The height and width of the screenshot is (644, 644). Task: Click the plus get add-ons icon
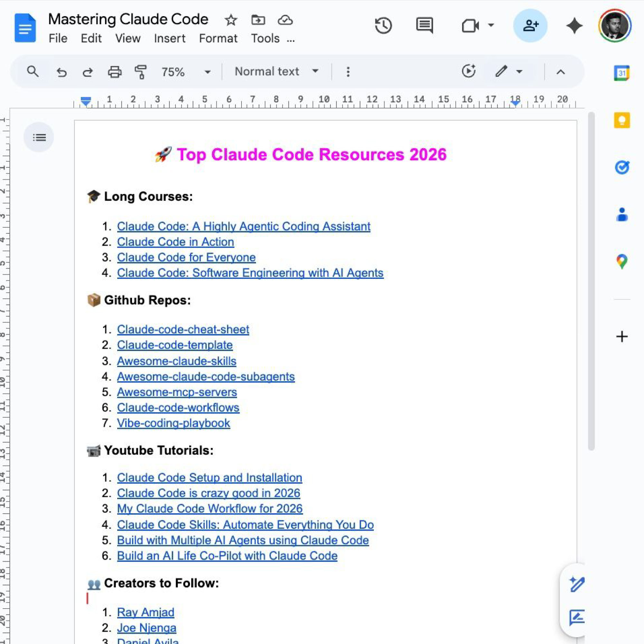pyautogui.click(x=622, y=336)
